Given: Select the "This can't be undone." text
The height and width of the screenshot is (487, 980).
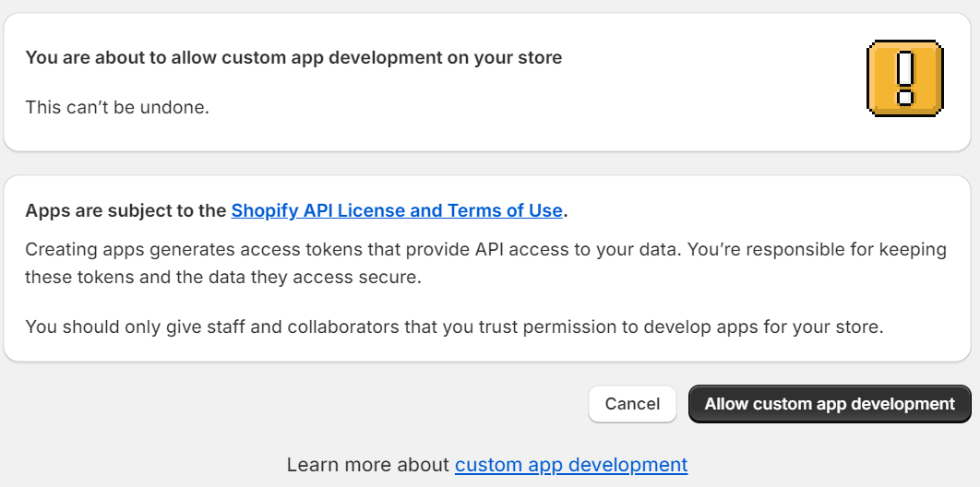Looking at the screenshot, I should click(117, 107).
